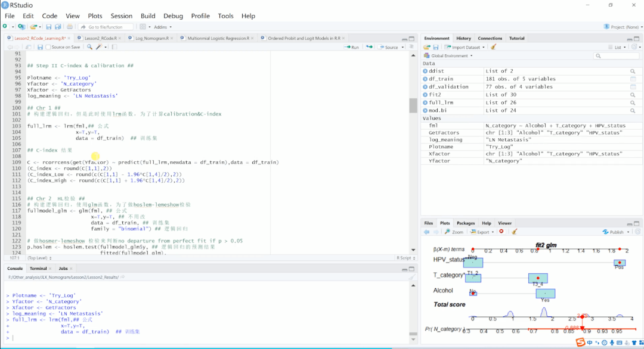Expand the ddist object details

(425, 71)
